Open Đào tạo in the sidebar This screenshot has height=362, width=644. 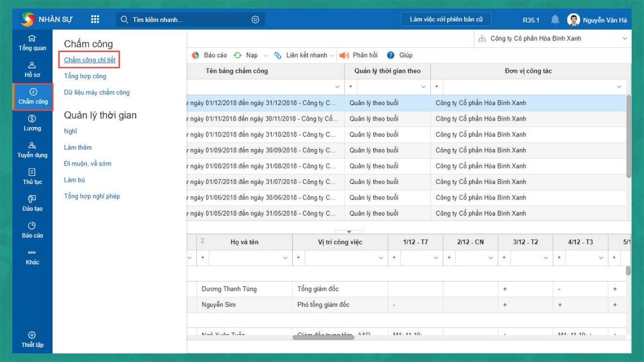click(32, 203)
